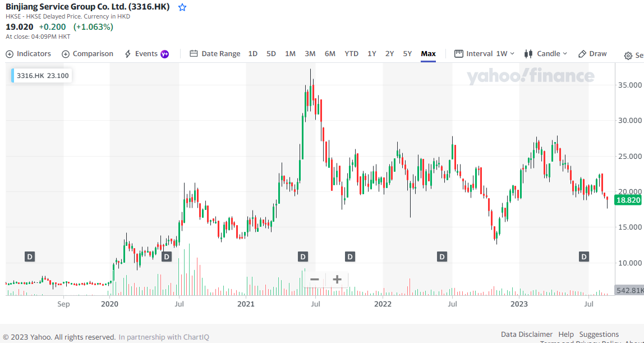The image size is (644, 343).
Task: Select the 6M time range
Action: coord(330,54)
